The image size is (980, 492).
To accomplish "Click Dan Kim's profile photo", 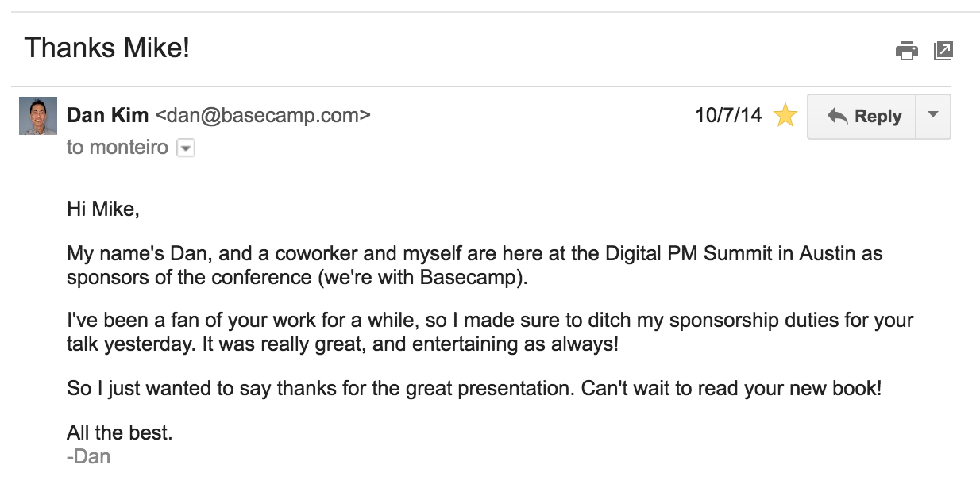I will point(38,116).
